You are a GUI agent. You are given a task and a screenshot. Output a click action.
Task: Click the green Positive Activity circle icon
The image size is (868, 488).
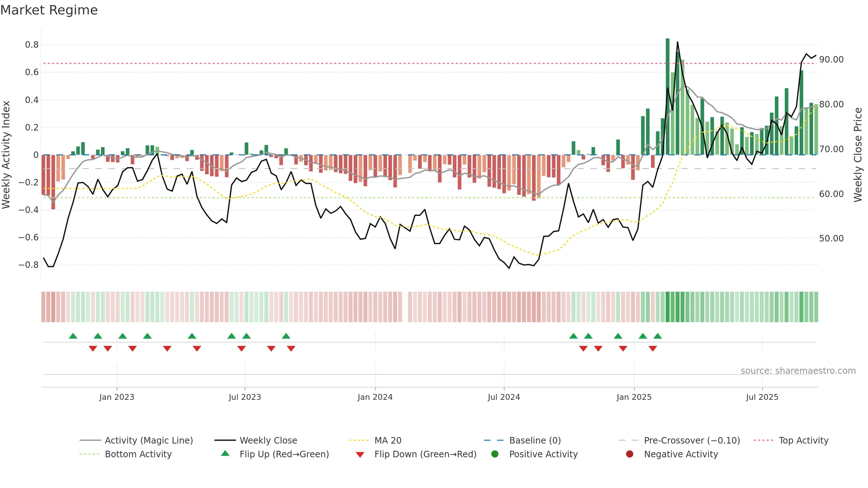pyautogui.click(x=495, y=454)
